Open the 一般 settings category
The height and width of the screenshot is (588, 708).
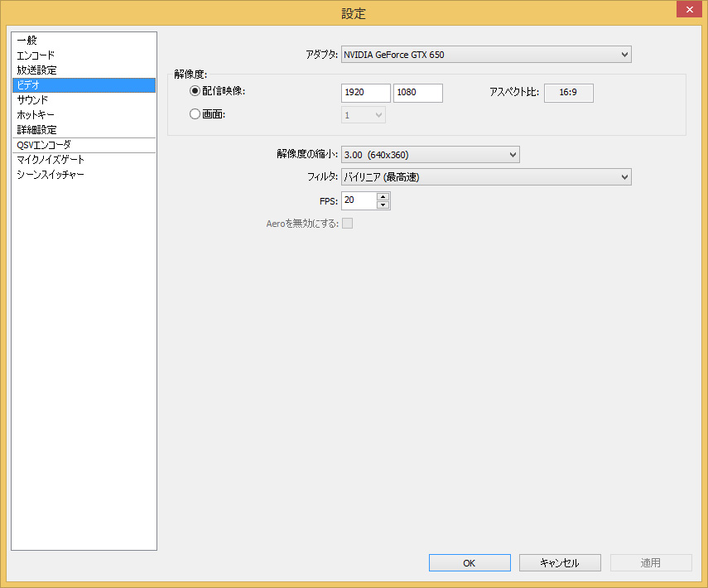(84, 41)
